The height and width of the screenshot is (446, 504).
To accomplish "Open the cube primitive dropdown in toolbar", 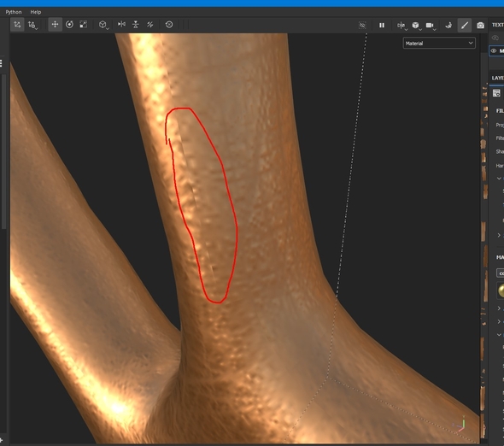I will 103,25.
